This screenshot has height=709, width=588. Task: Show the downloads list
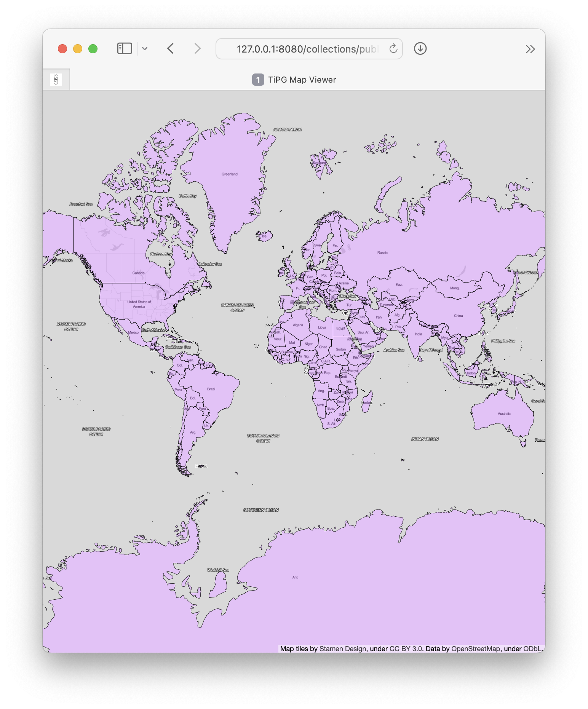(420, 49)
